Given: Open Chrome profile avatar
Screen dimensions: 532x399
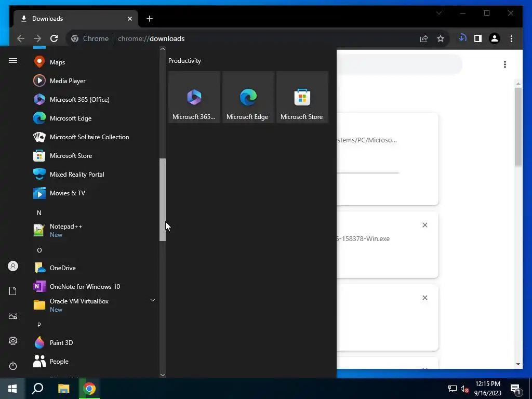Looking at the screenshot, I should pyautogui.click(x=495, y=38).
